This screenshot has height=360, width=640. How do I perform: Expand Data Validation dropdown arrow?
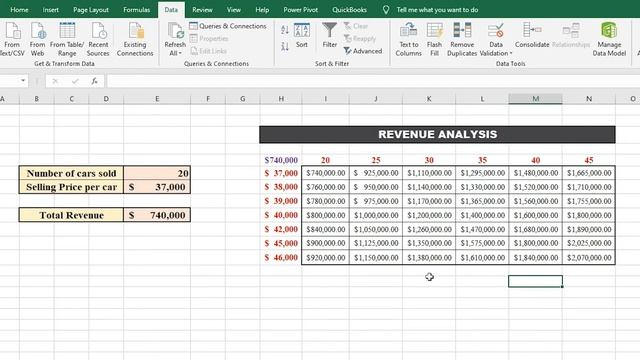pos(511,53)
